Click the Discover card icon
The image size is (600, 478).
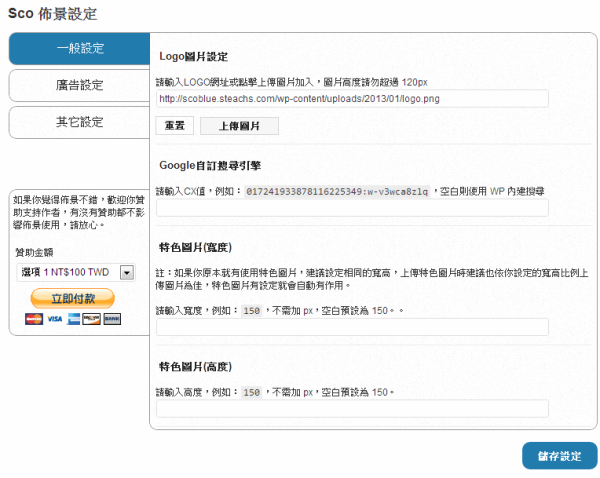(x=92, y=319)
